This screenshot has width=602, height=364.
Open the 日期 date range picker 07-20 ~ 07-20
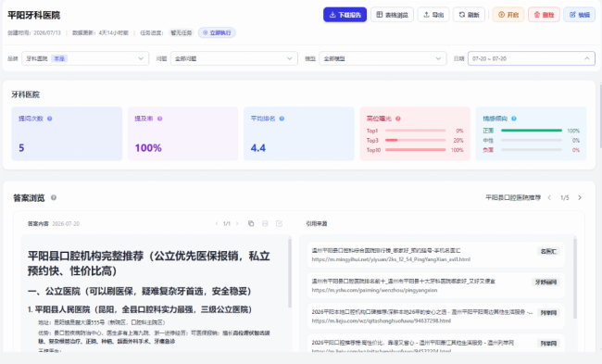[532, 58]
